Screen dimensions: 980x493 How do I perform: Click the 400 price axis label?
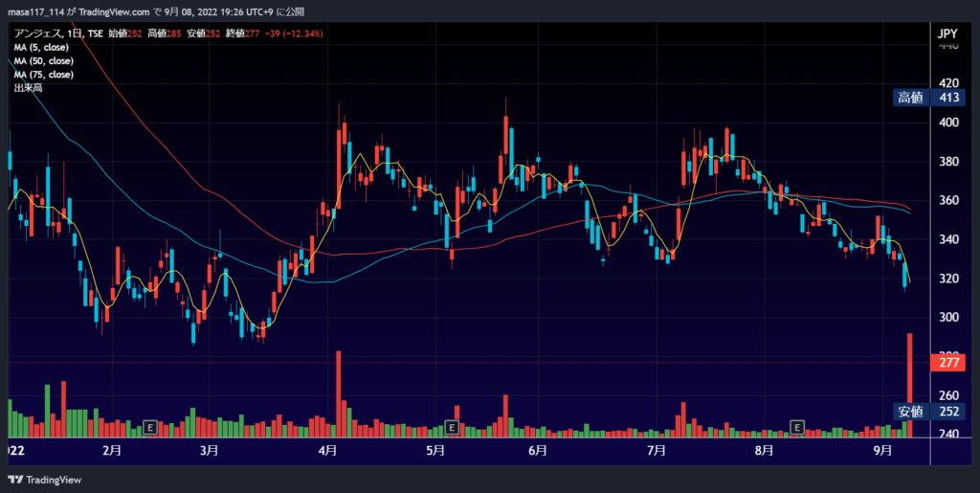point(948,123)
